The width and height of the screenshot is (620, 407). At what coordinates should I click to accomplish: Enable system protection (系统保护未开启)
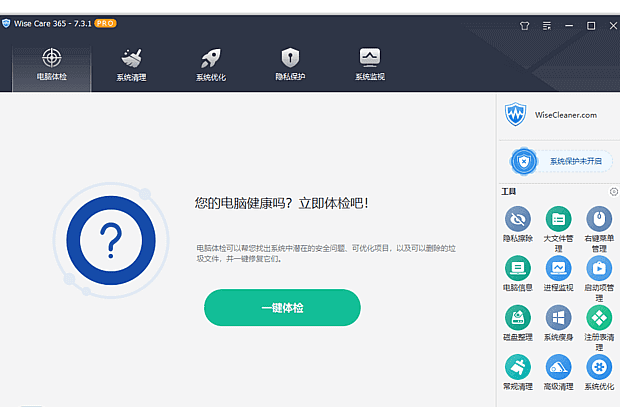pyautogui.click(x=561, y=161)
